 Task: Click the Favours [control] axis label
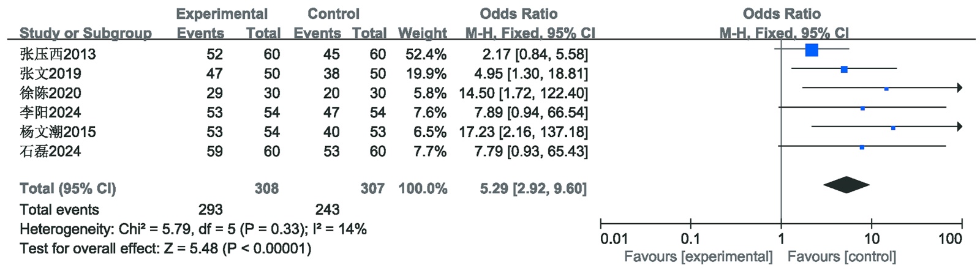click(842, 257)
